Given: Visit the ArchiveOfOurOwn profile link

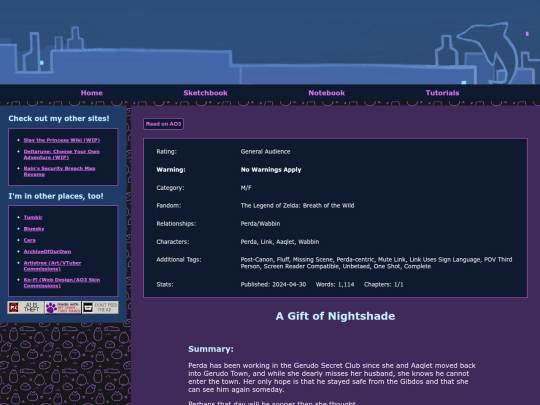Looking at the screenshot, I should [48, 251].
